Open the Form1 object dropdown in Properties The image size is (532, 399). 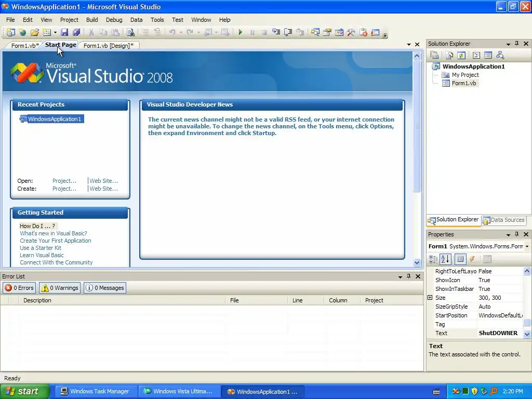pyautogui.click(x=527, y=246)
